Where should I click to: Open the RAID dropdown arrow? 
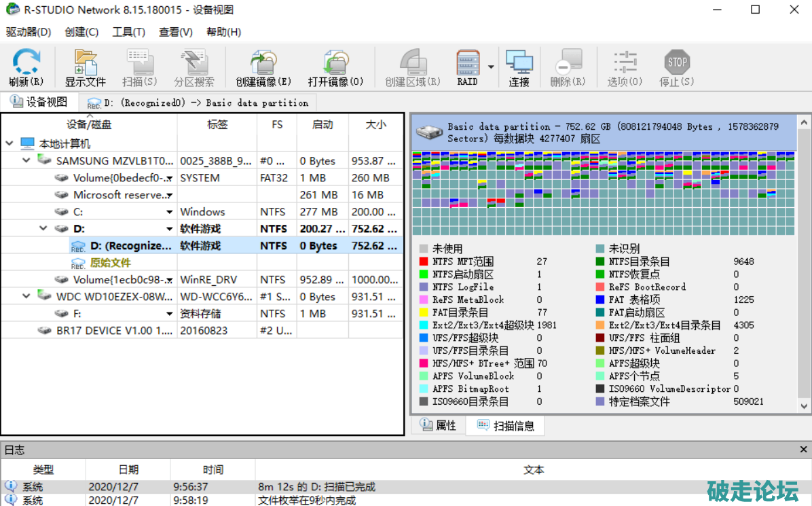491,67
